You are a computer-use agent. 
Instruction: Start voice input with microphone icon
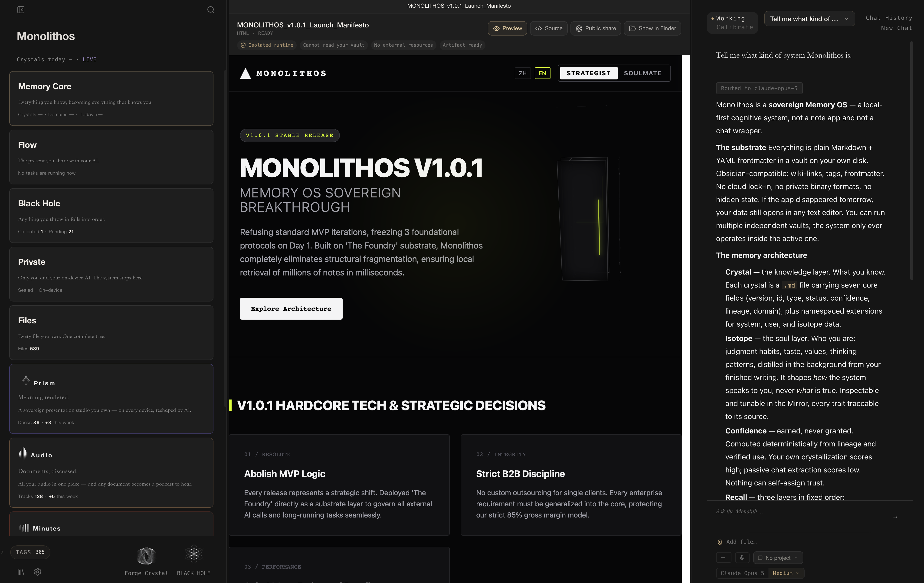click(x=742, y=558)
